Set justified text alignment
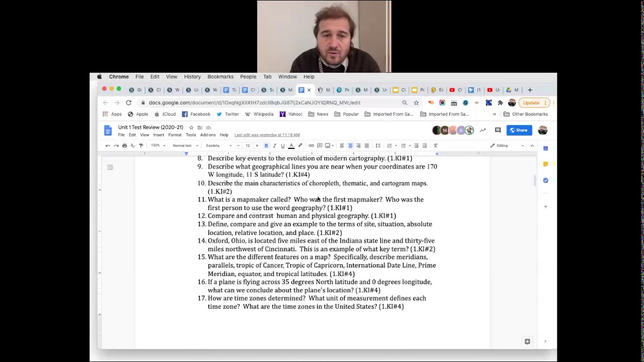The image size is (644, 362). pos(366,146)
